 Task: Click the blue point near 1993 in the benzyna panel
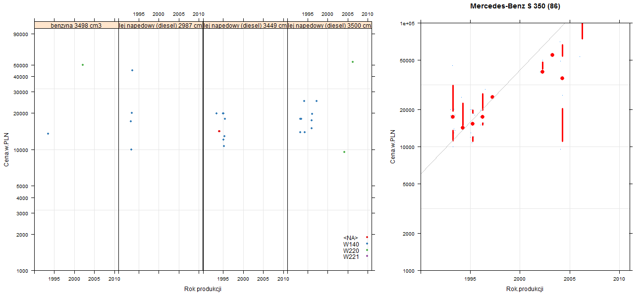[48, 134]
